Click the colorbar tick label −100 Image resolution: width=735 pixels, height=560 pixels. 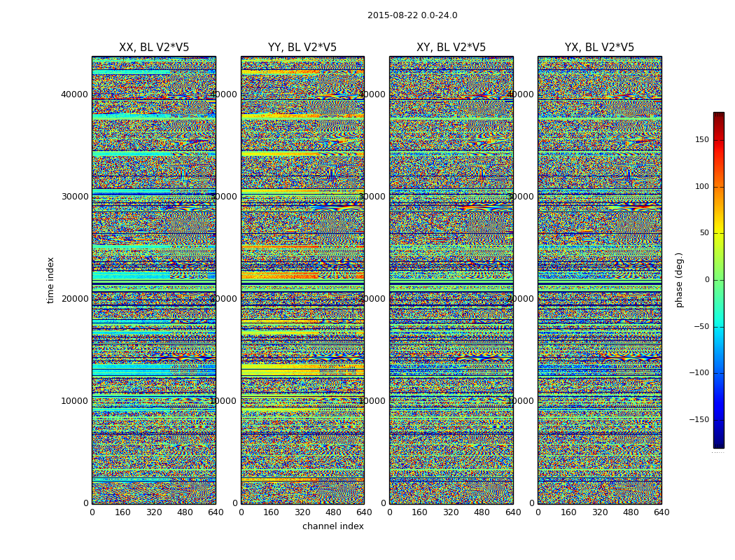pyautogui.click(x=699, y=373)
